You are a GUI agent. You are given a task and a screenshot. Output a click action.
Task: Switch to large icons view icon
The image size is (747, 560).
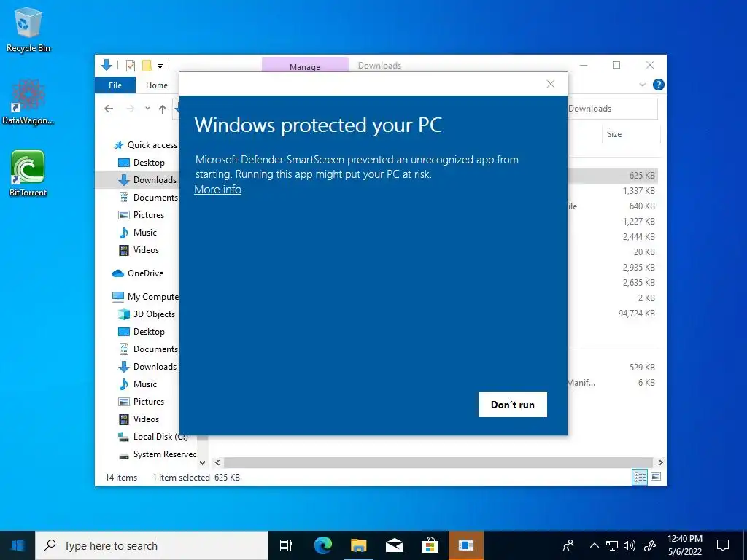coord(656,477)
